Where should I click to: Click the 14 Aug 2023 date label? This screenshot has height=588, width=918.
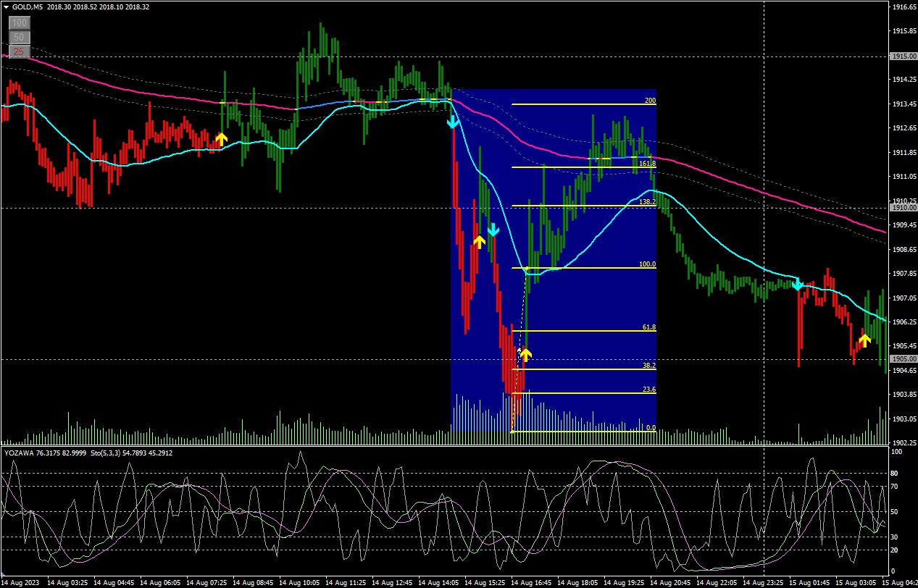coord(22,582)
